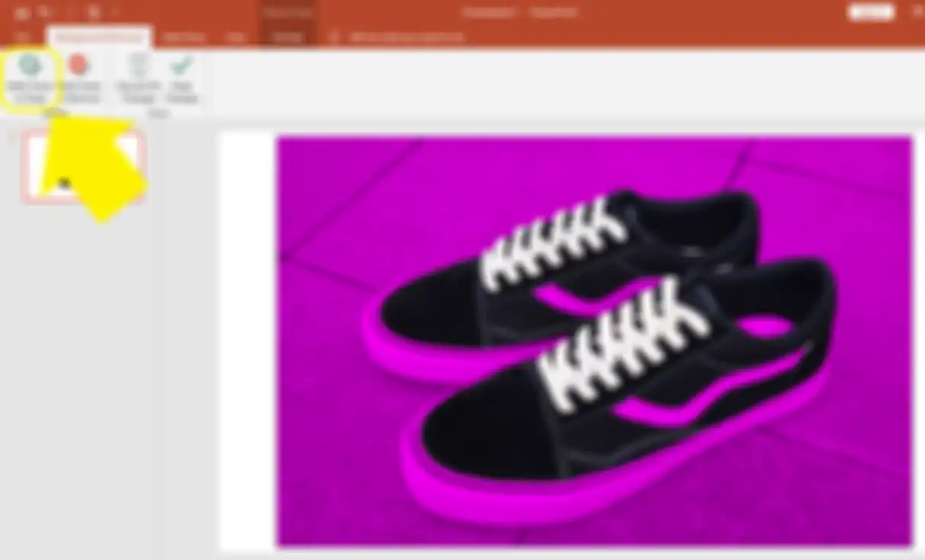Click the sneakers picture on the slide

pos(594,341)
